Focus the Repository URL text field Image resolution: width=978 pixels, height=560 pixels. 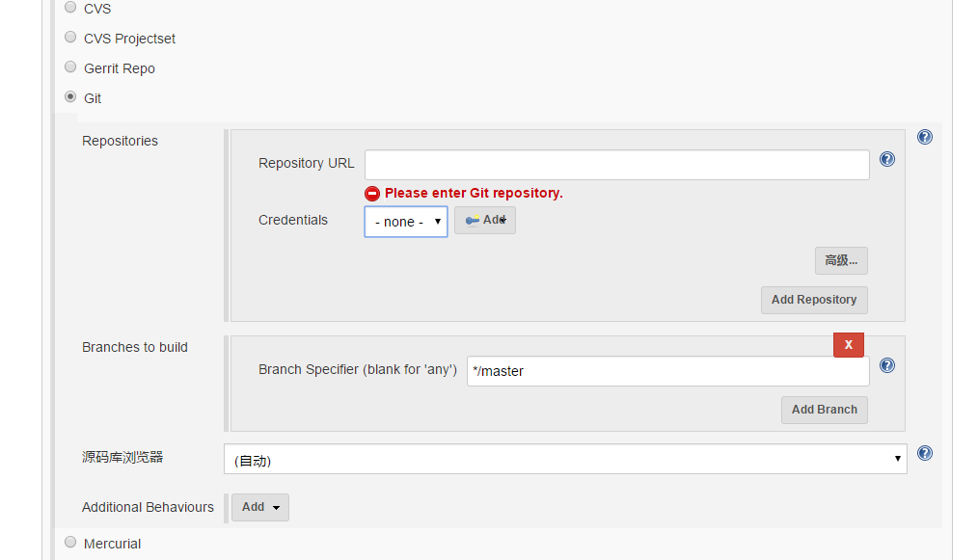[x=617, y=165]
